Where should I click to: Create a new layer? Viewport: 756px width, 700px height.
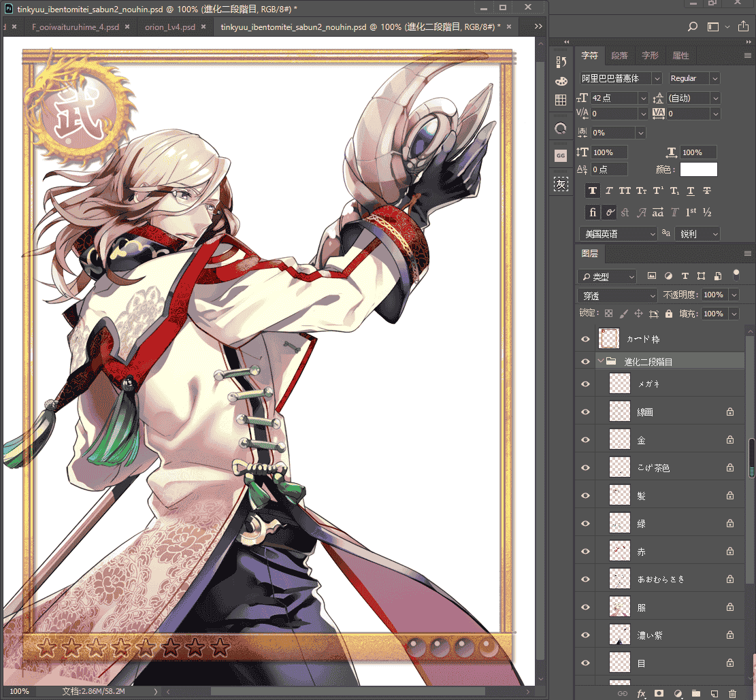coord(714,694)
